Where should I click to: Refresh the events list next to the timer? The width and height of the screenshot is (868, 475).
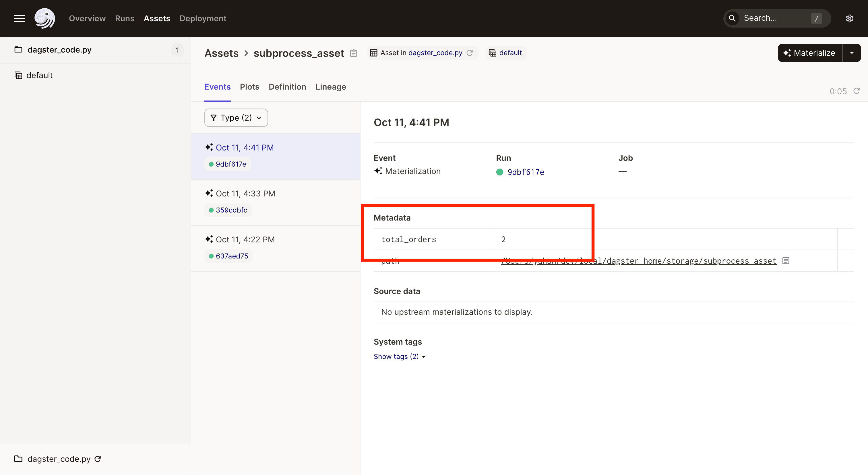click(857, 91)
